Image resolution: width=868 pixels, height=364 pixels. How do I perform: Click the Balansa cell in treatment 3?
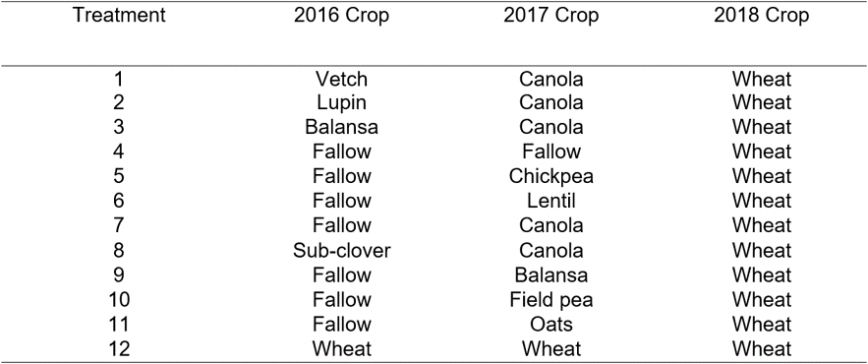tap(341, 127)
